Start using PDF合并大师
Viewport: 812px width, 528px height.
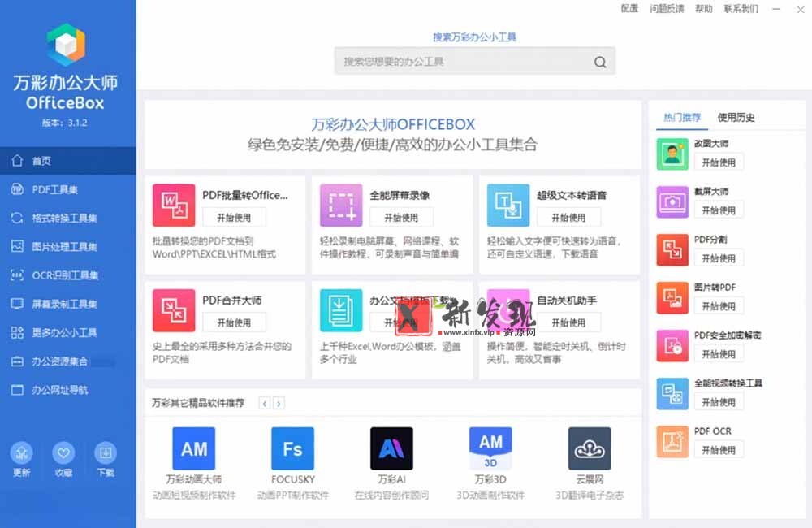point(234,322)
